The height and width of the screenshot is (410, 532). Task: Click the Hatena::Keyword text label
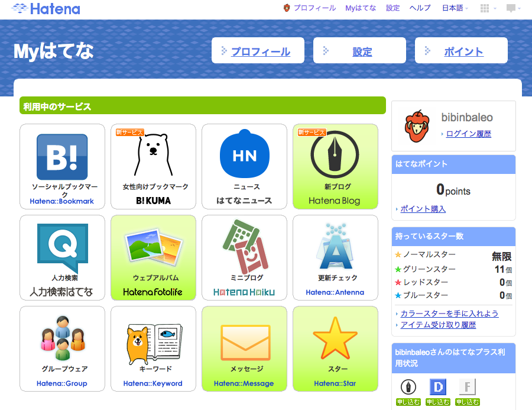point(153,383)
